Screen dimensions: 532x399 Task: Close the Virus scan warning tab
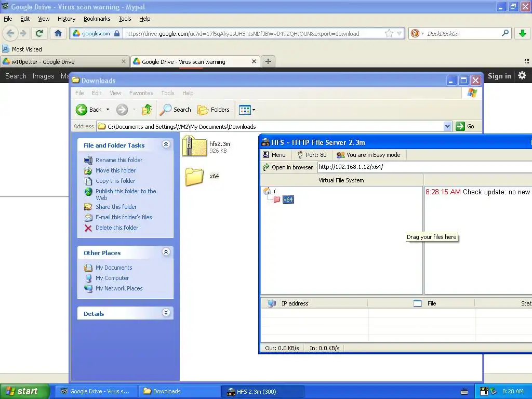254,61
